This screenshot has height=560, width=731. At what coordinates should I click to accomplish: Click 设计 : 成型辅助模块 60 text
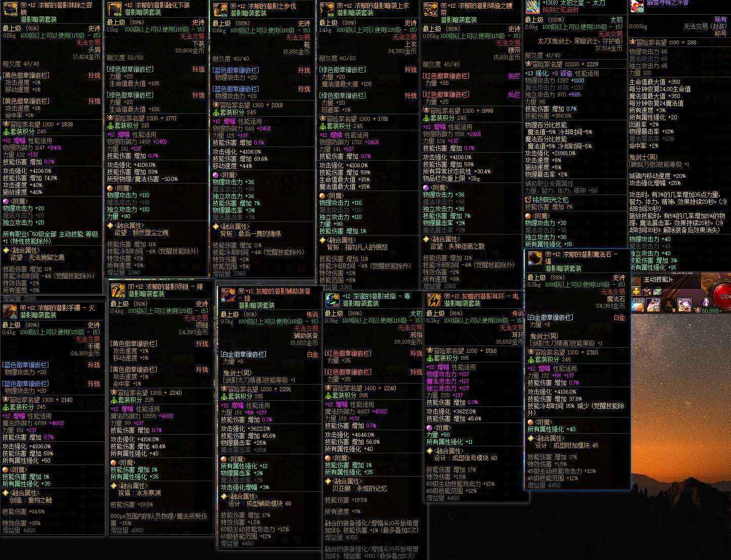(x=260, y=503)
